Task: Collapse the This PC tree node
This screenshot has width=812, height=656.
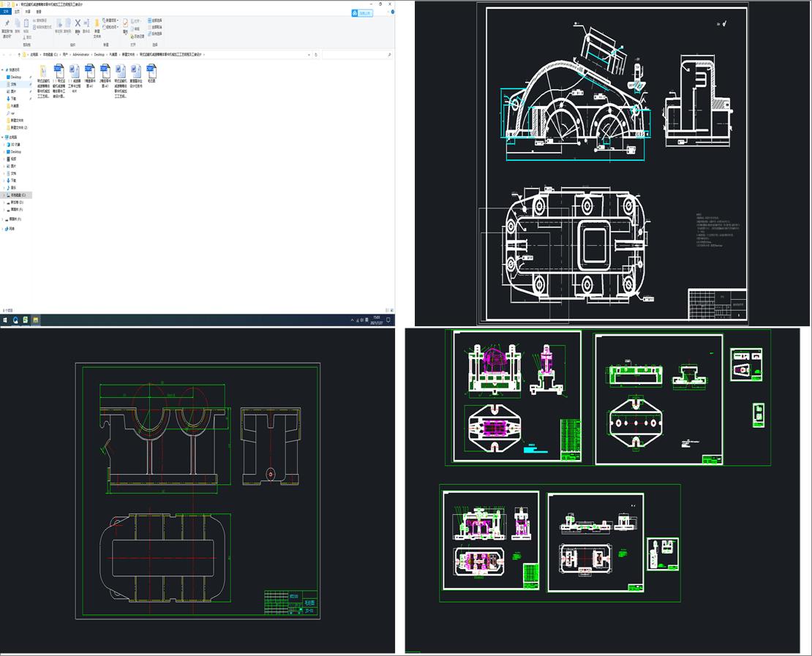Action: [x=2, y=137]
